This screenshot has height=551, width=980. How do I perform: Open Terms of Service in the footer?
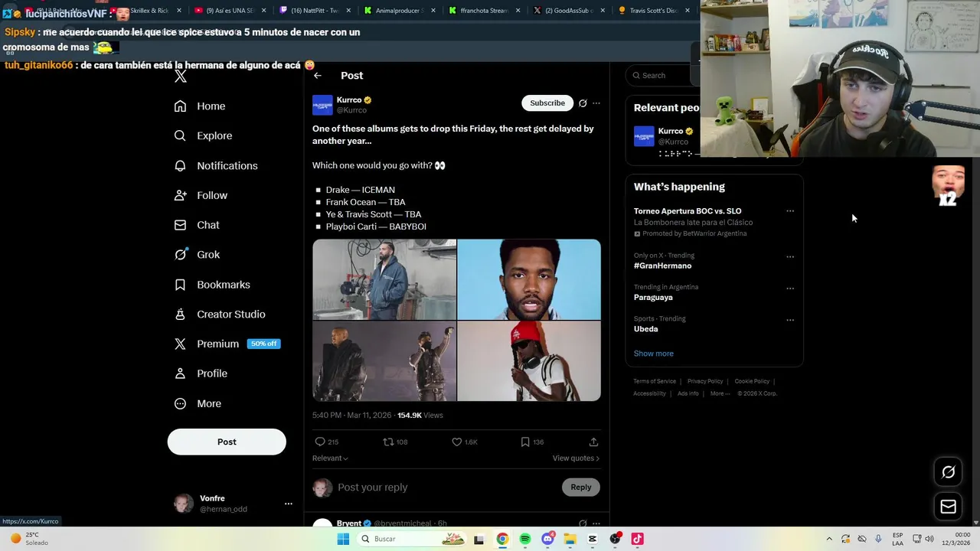pyautogui.click(x=655, y=381)
